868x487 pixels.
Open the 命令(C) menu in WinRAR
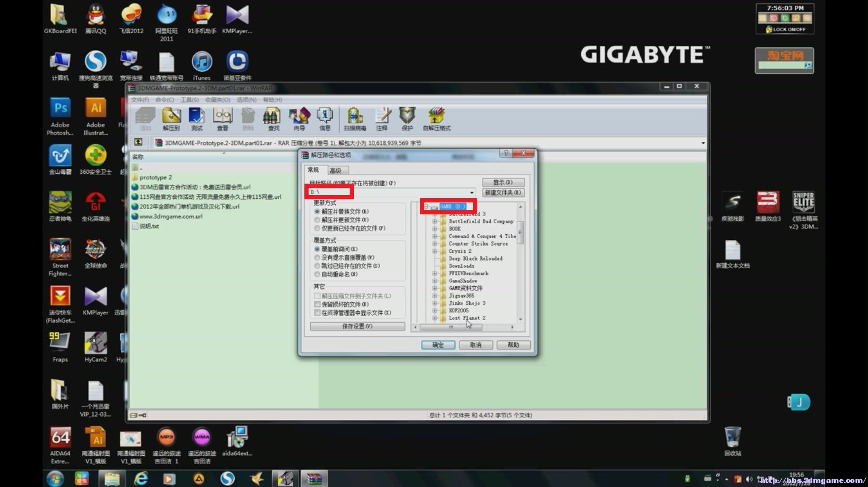tap(164, 100)
